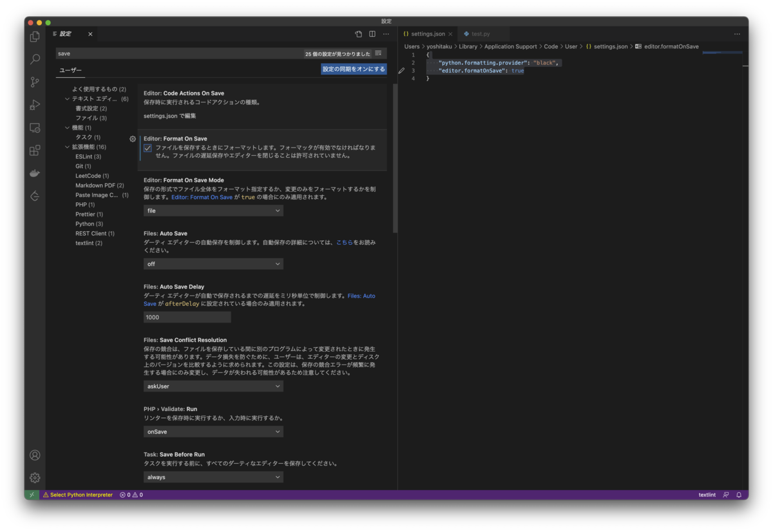Open the Explorer view in activity bar

35,37
